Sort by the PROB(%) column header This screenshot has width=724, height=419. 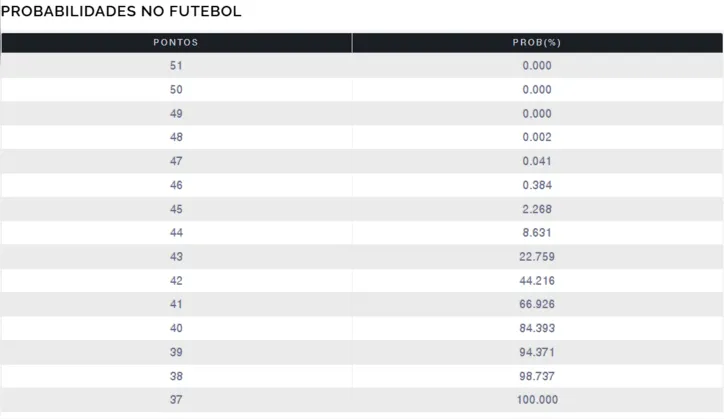[536, 43]
